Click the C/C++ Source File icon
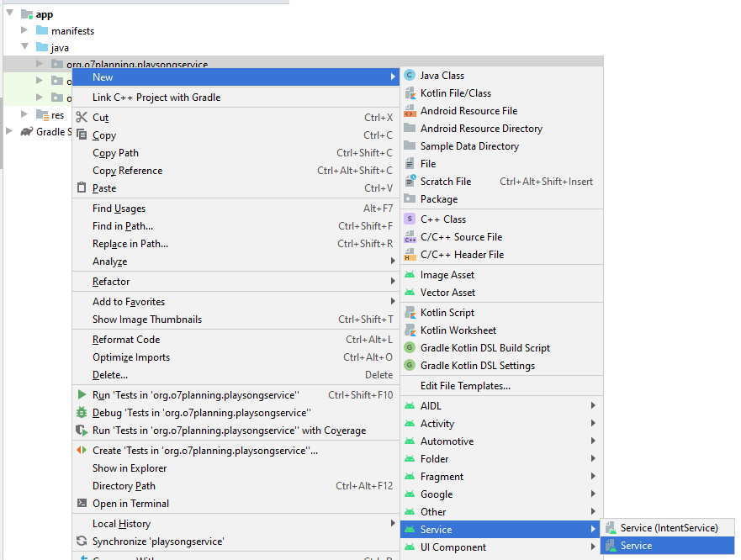This screenshot has height=560, width=741. click(x=410, y=237)
